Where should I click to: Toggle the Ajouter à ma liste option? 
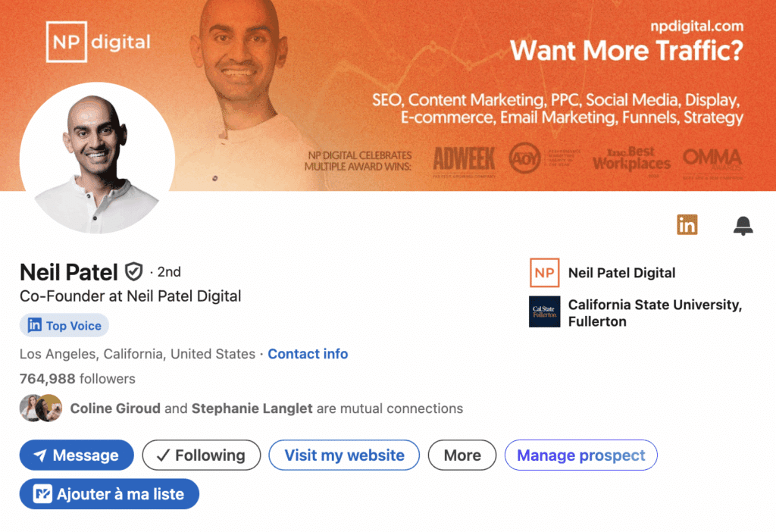[109, 493]
